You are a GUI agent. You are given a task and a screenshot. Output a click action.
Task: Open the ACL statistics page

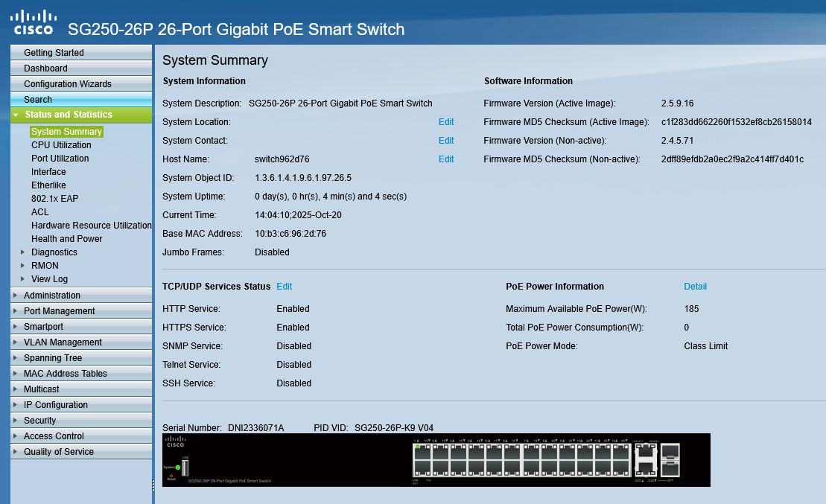[x=40, y=212]
